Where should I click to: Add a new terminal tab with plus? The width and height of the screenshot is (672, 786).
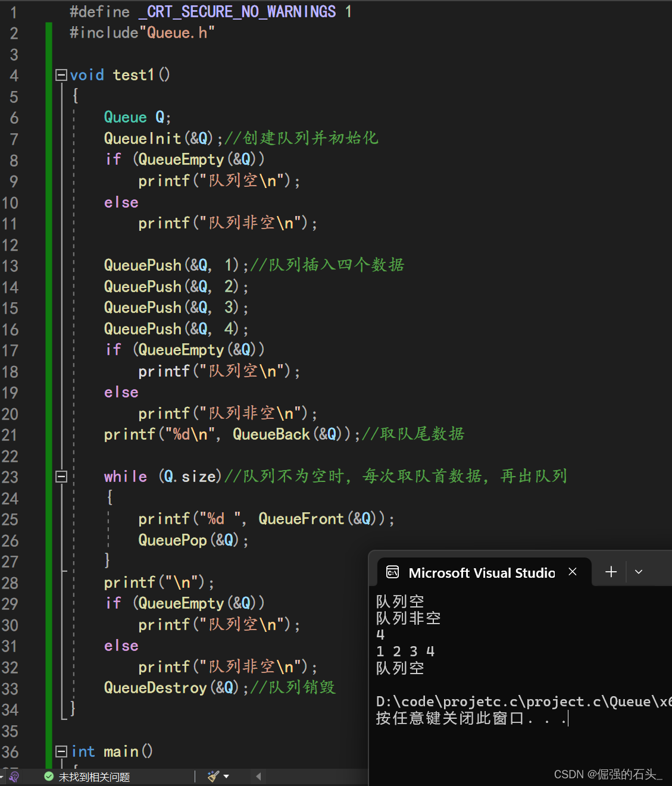point(611,572)
